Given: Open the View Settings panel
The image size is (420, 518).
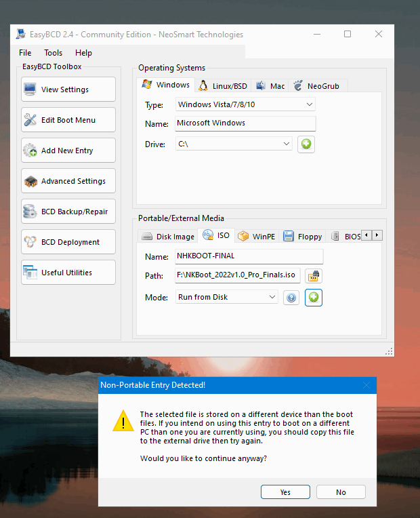Looking at the screenshot, I should (68, 89).
